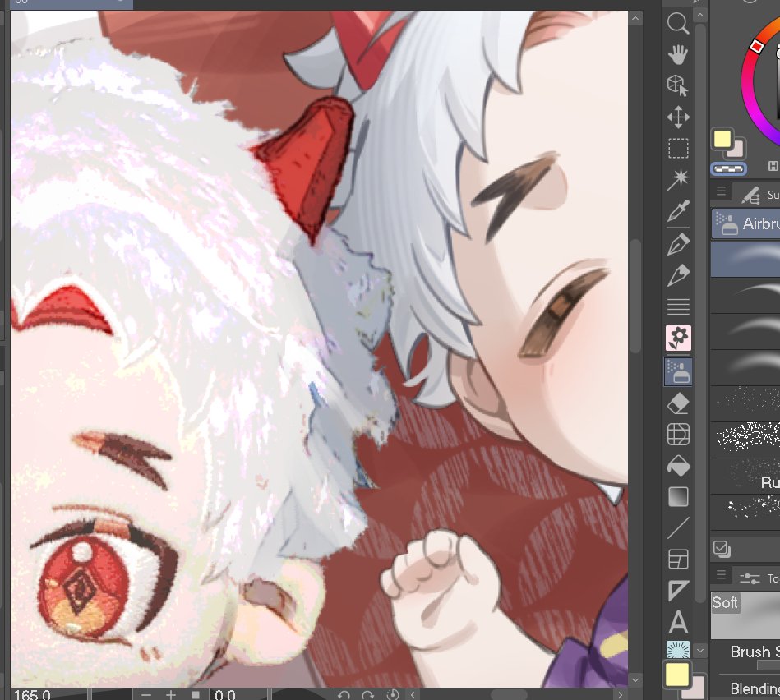The height and width of the screenshot is (700, 780).
Task: Select the dense white droplet sub tool
Action: (745, 440)
